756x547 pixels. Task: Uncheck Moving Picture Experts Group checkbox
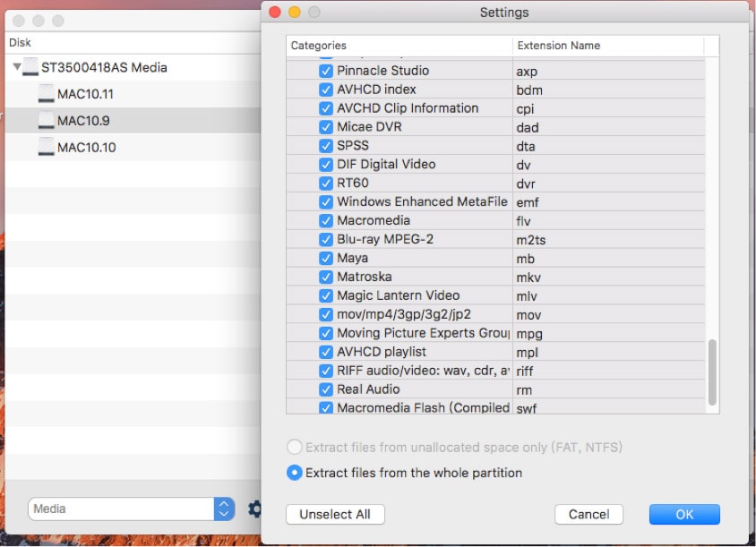(326, 333)
